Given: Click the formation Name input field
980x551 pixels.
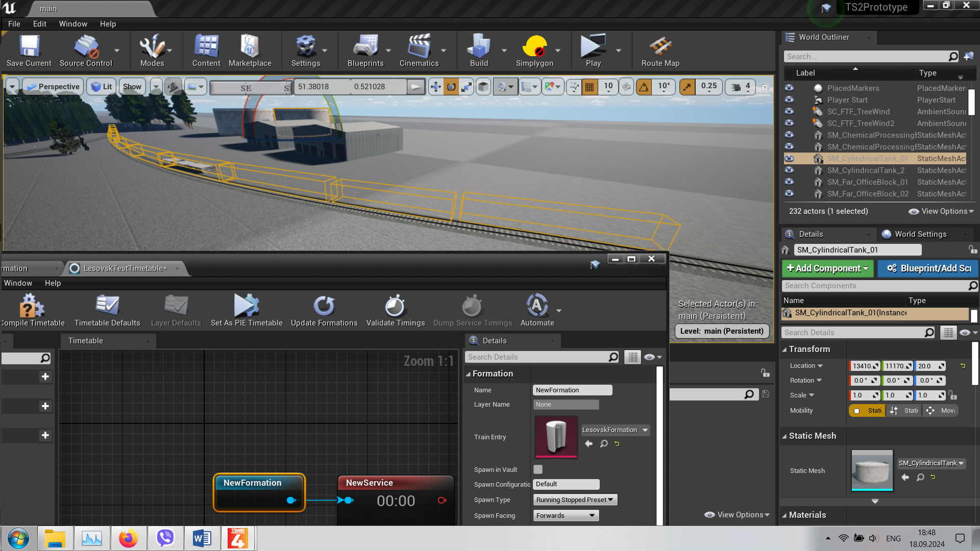Looking at the screenshot, I should pos(572,390).
